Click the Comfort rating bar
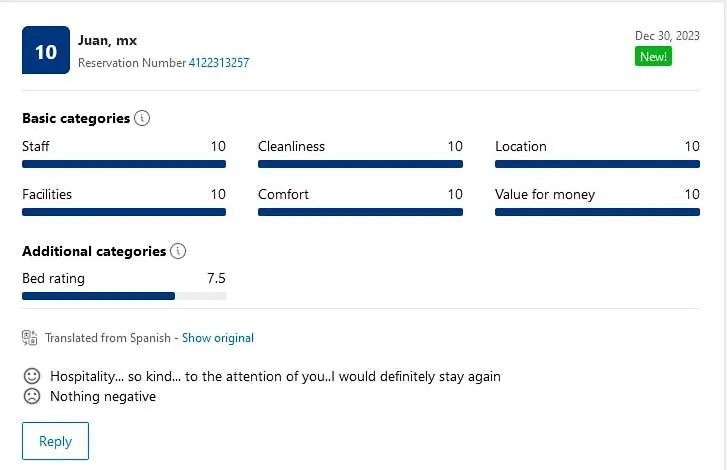 point(360,212)
